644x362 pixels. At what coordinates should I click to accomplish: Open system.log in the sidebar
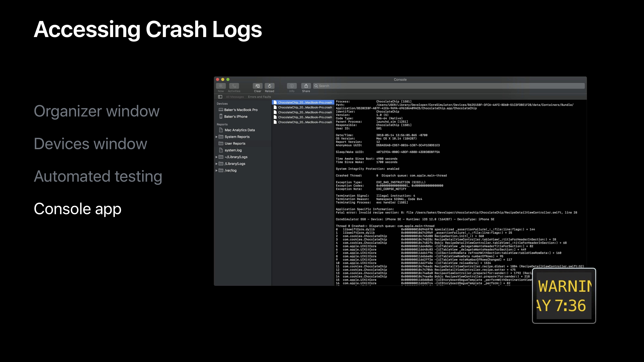coord(233,150)
